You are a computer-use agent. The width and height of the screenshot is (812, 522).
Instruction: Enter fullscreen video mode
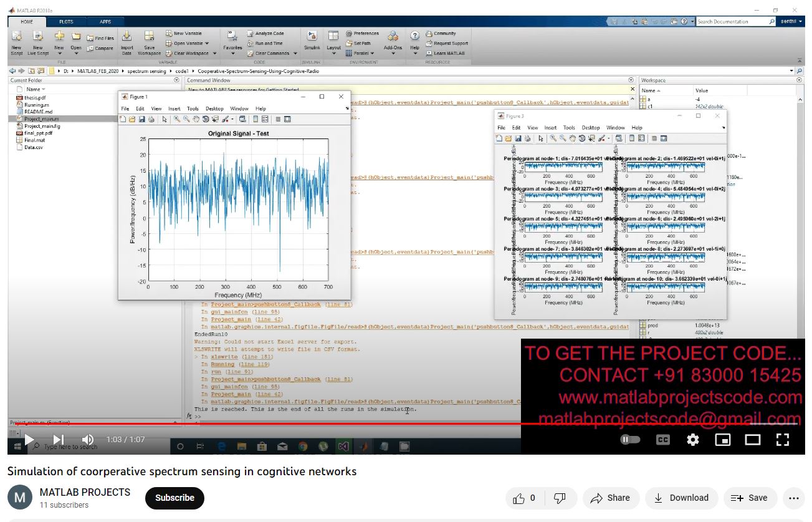click(x=783, y=440)
